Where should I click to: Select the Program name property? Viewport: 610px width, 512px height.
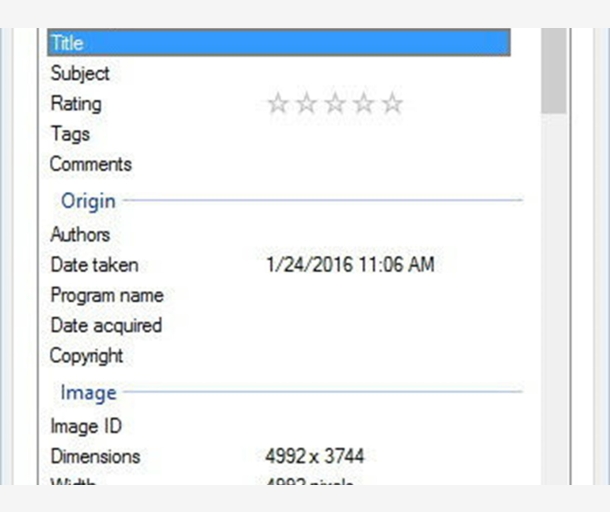coord(106,295)
